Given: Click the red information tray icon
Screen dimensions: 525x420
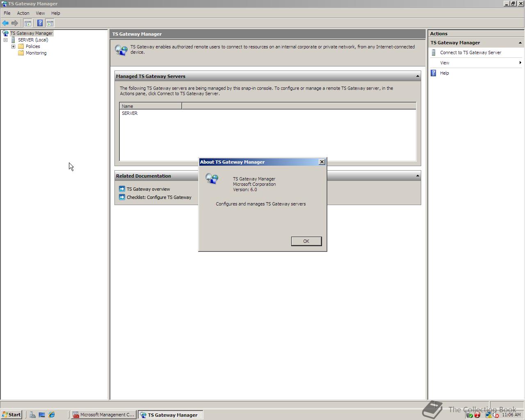Looking at the screenshot, I should pos(477,415).
